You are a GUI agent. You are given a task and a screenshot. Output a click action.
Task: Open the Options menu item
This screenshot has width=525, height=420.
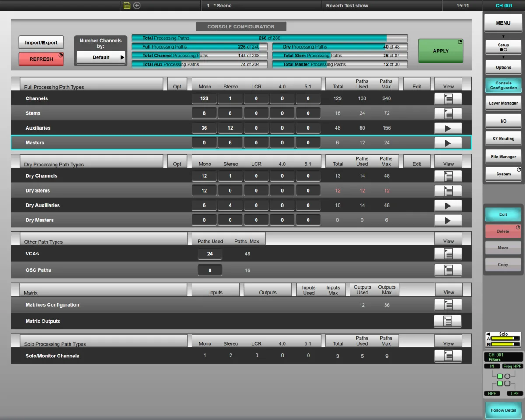(x=503, y=67)
